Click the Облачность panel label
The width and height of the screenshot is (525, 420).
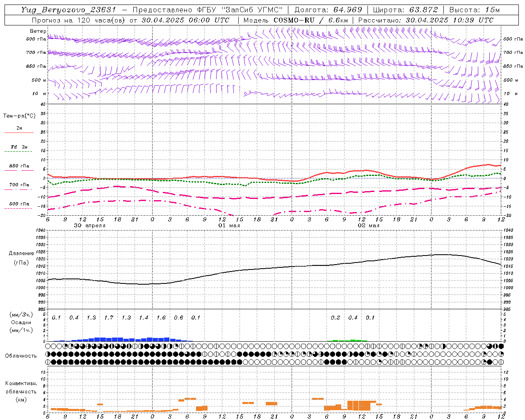(21, 356)
